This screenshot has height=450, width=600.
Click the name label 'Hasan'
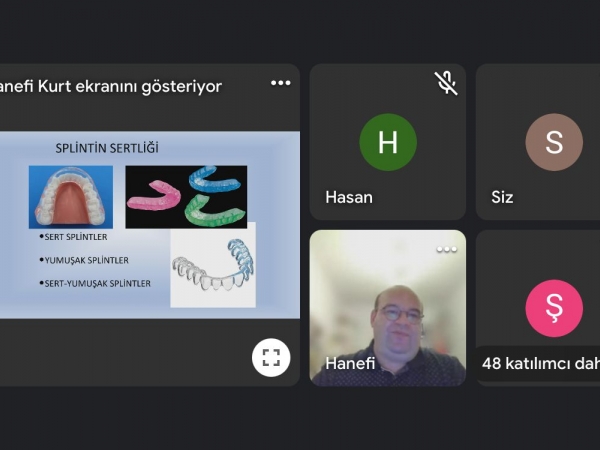click(349, 197)
